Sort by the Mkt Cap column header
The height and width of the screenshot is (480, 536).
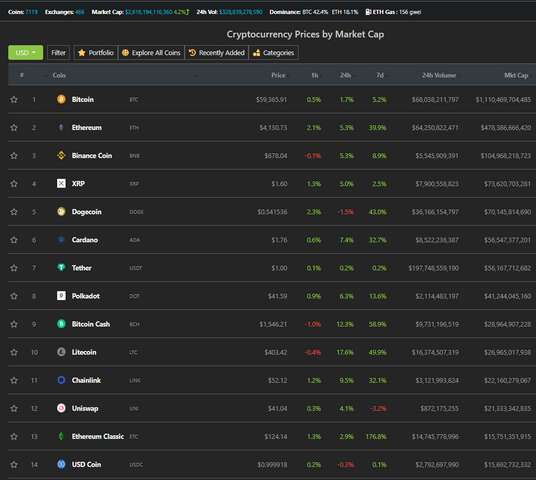click(x=516, y=75)
